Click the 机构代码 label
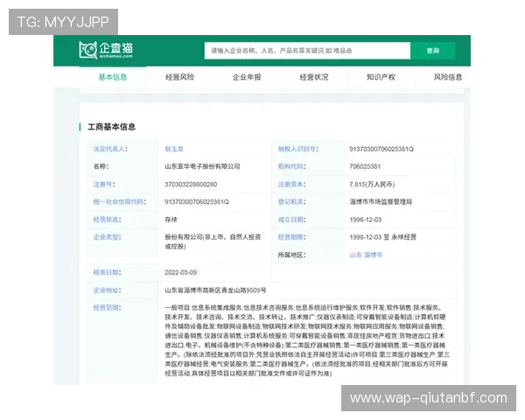The width and height of the screenshot is (525, 420). click(x=291, y=166)
